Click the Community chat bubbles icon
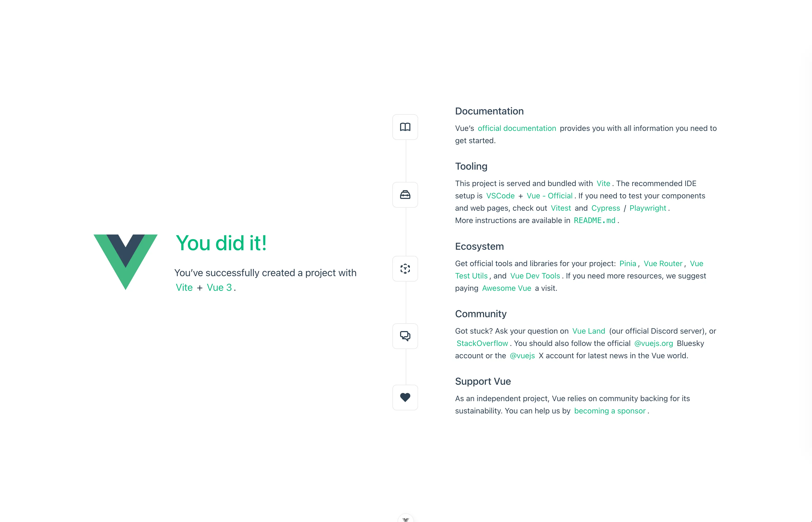This screenshot has height=522, width=812. tap(405, 336)
